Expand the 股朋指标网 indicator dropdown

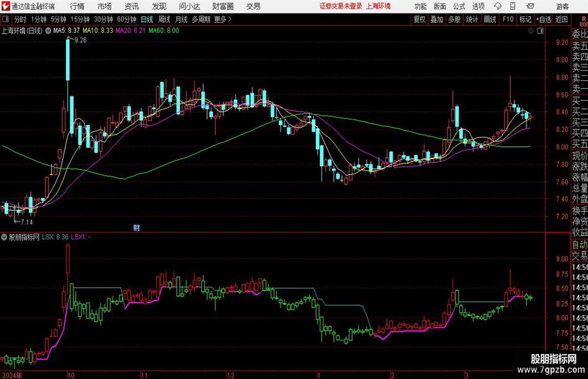click(4, 237)
